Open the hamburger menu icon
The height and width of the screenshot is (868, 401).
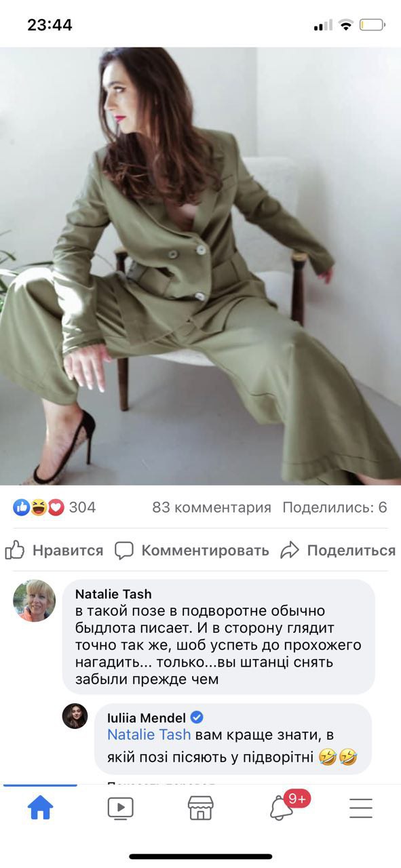[x=361, y=808]
